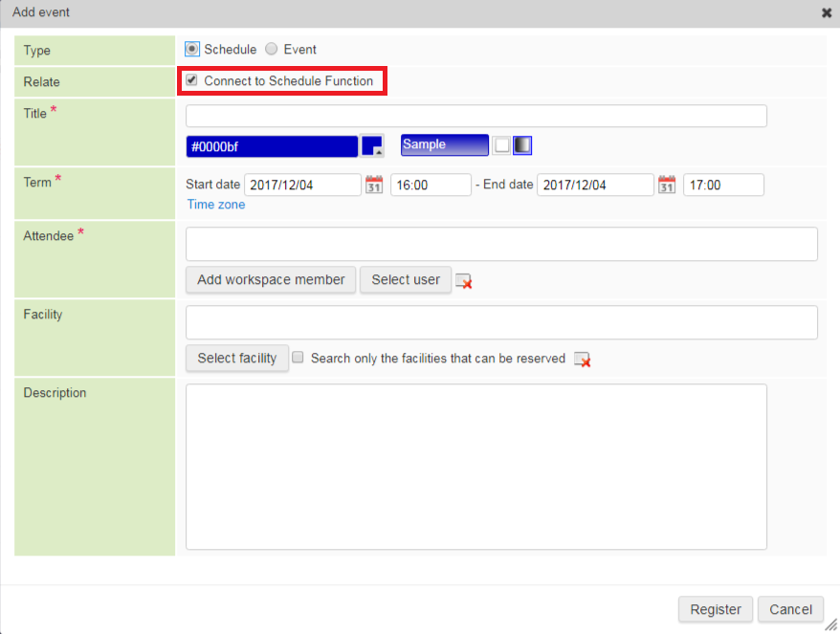This screenshot has height=634, width=840.
Task: Clear attendees with the red X icon
Action: tap(464, 280)
